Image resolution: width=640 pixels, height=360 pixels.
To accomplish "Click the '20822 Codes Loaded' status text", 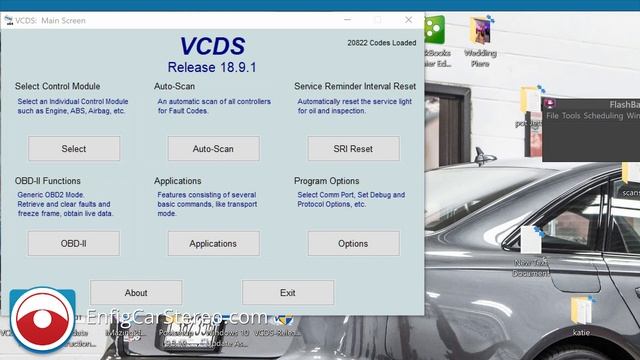I will tap(382, 43).
